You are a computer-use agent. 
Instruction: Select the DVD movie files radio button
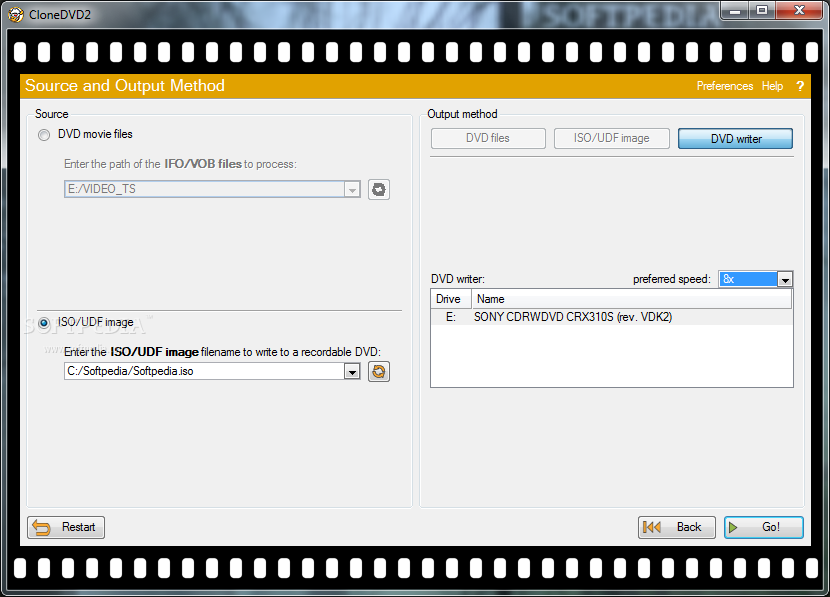tap(44, 135)
